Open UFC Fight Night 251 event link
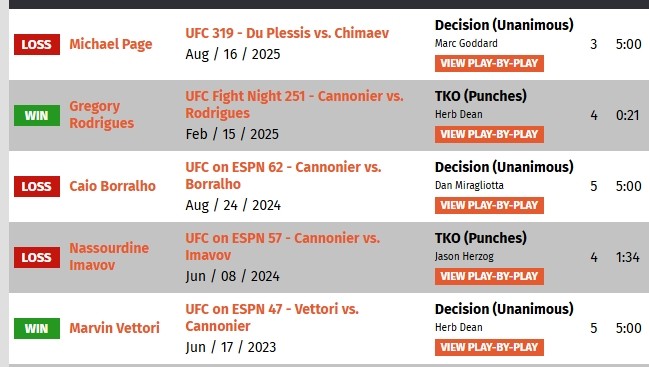The height and width of the screenshot is (367, 649). click(294, 104)
